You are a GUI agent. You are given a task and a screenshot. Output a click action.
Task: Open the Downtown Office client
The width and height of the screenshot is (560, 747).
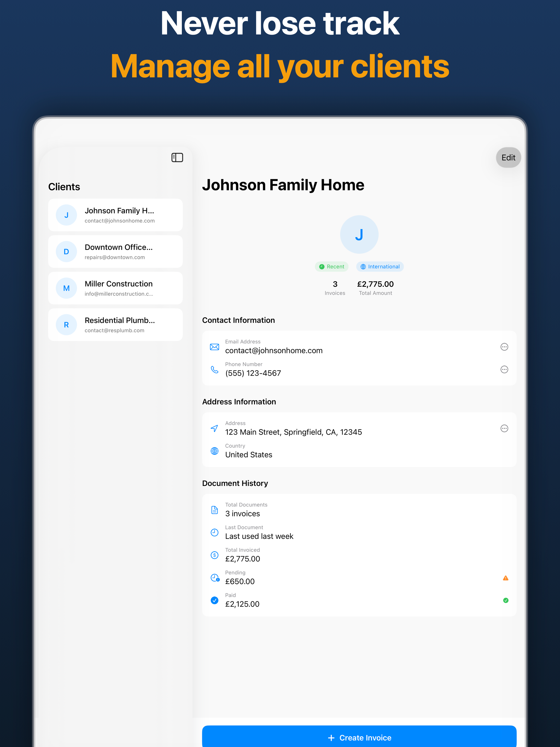pos(115,251)
